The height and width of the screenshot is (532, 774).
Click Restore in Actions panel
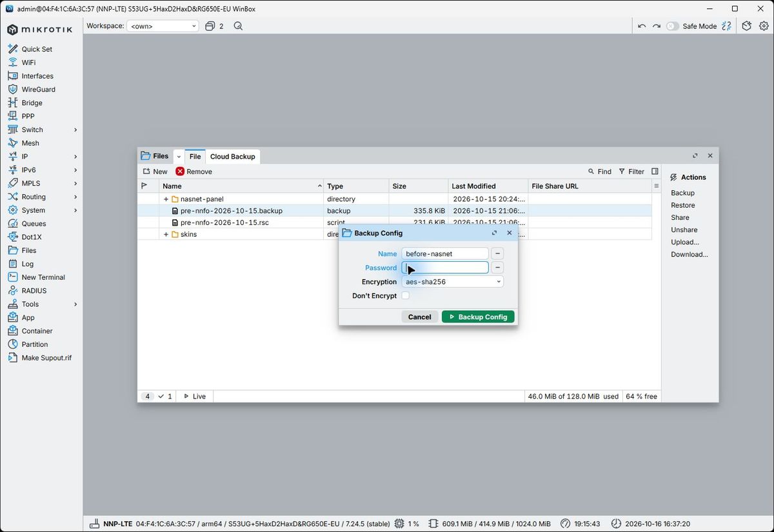(x=682, y=205)
